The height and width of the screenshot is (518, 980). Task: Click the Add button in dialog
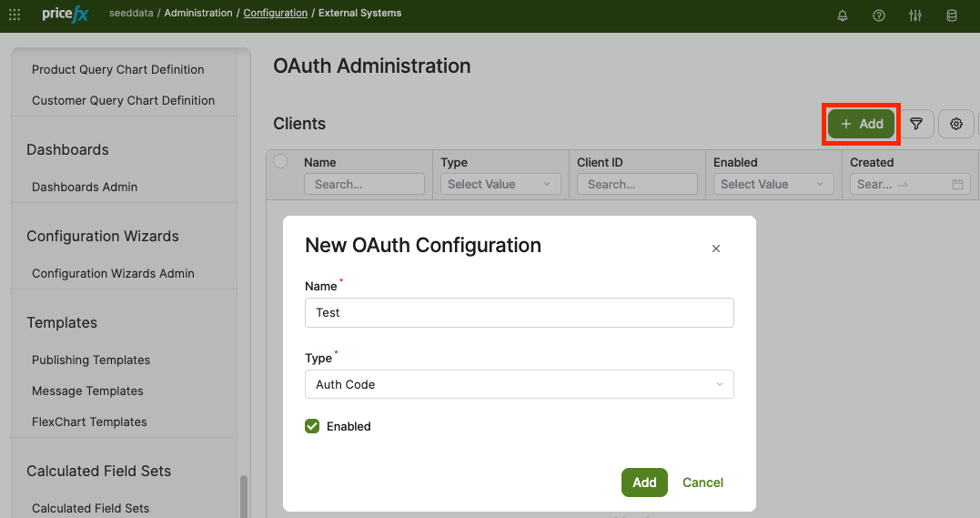point(644,482)
